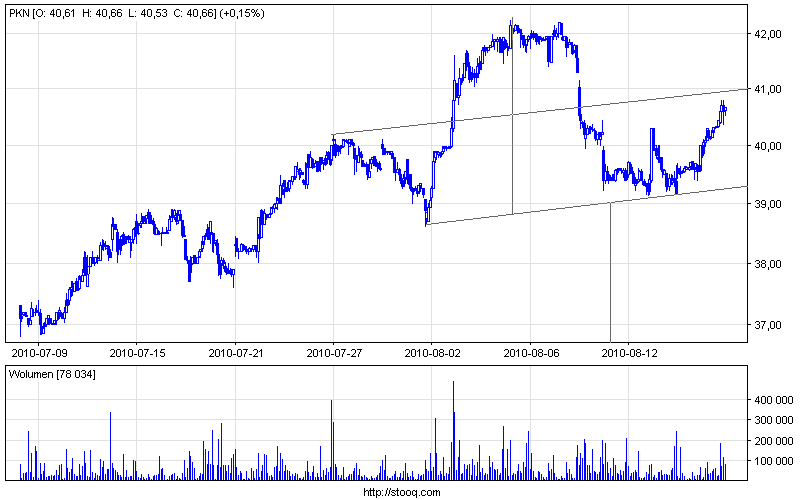Select the 2010-08-12 date label

(630, 353)
